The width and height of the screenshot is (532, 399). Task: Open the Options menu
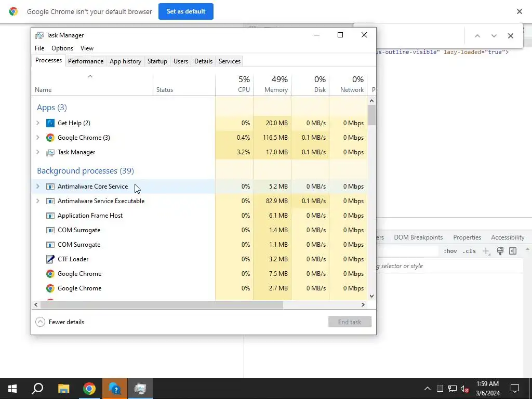[62, 48]
